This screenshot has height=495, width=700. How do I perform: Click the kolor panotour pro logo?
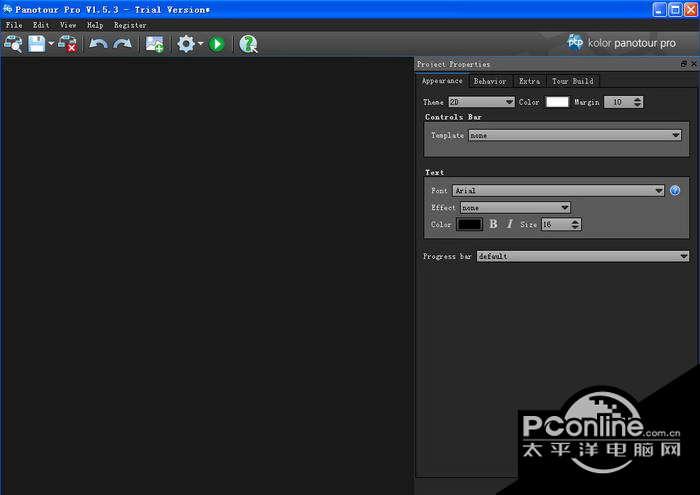click(x=621, y=43)
